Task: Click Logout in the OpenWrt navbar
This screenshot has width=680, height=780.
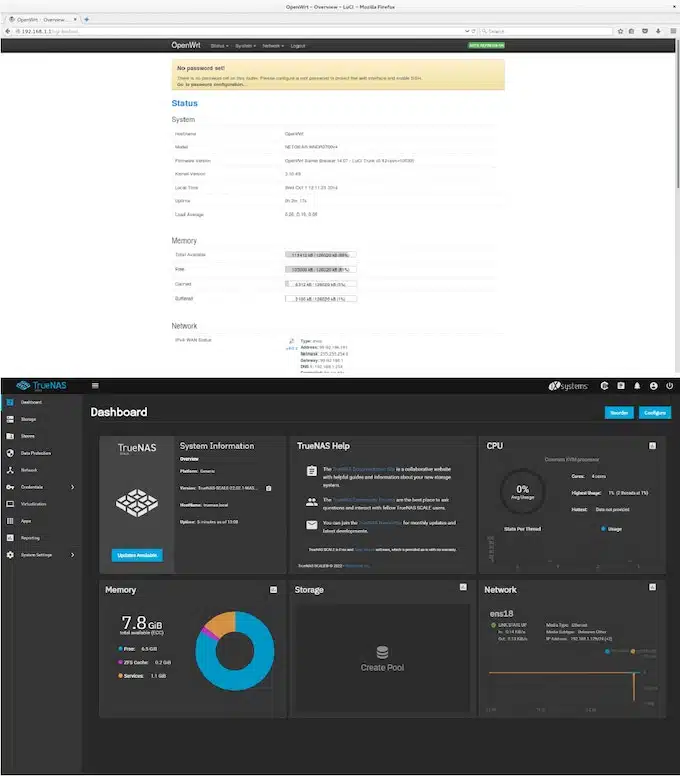Action: coord(297,46)
